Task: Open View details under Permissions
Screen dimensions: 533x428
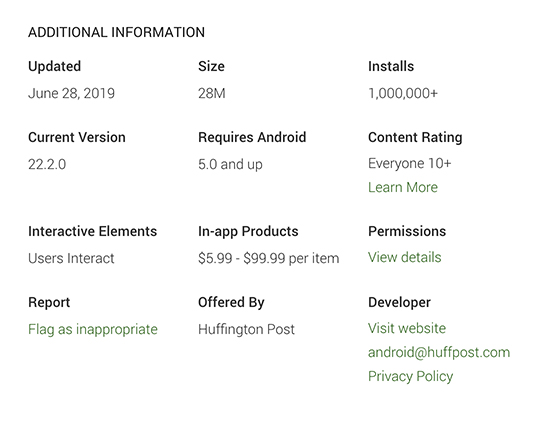Action: tap(405, 257)
